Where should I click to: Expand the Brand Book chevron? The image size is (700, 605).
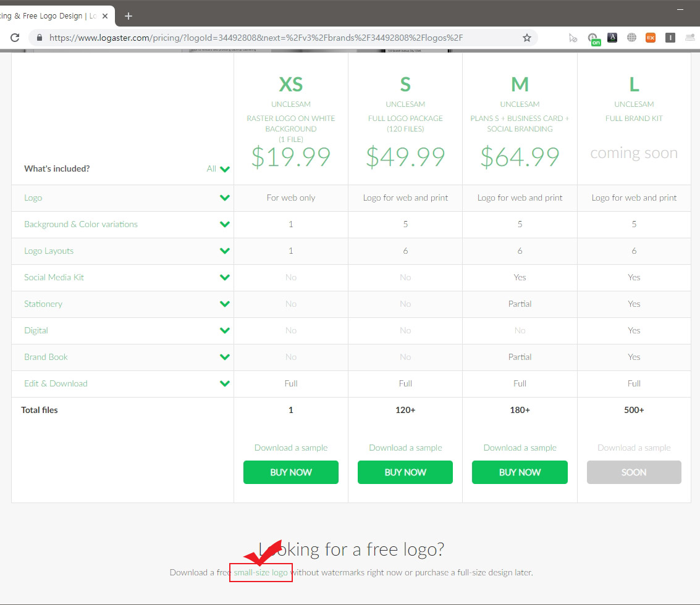pyautogui.click(x=224, y=357)
